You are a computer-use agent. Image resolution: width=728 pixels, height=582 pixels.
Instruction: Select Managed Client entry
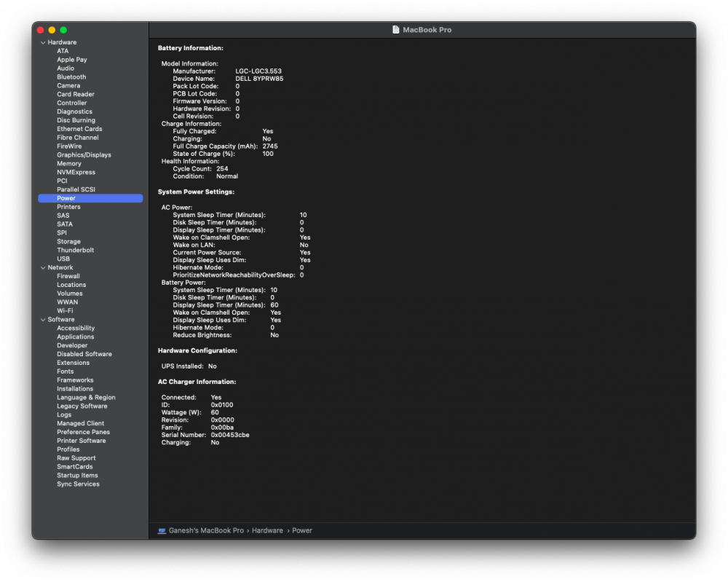click(x=80, y=424)
